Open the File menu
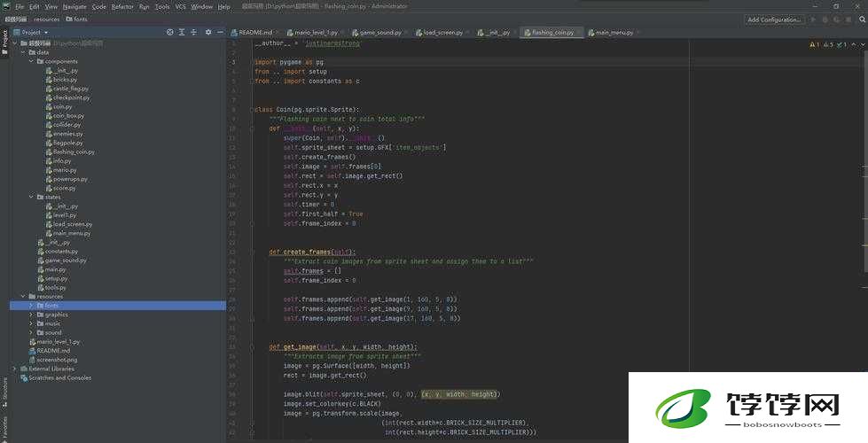The height and width of the screenshot is (443, 868). pyautogui.click(x=20, y=6)
